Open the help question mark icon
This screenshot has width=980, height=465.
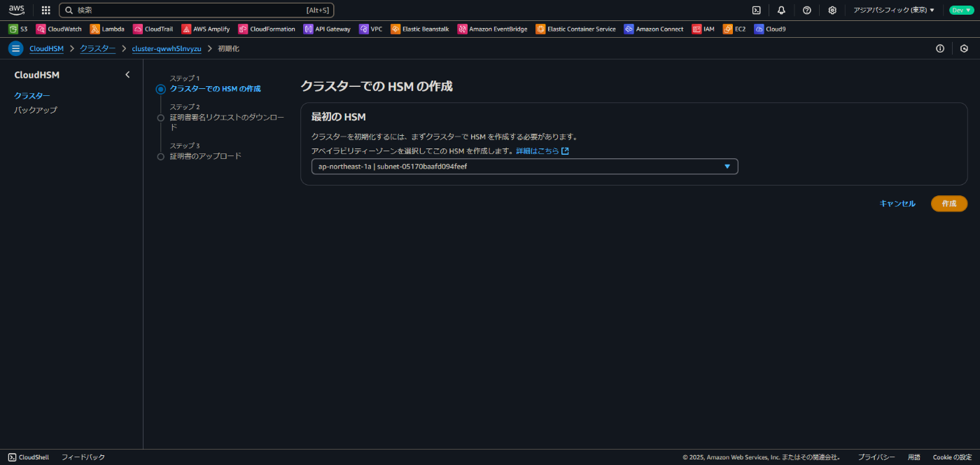806,10
